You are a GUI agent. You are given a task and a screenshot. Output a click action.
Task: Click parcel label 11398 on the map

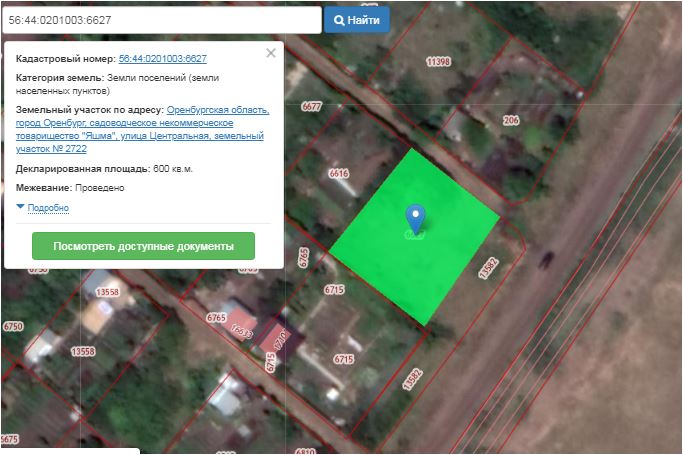click(x=438, y=62)
